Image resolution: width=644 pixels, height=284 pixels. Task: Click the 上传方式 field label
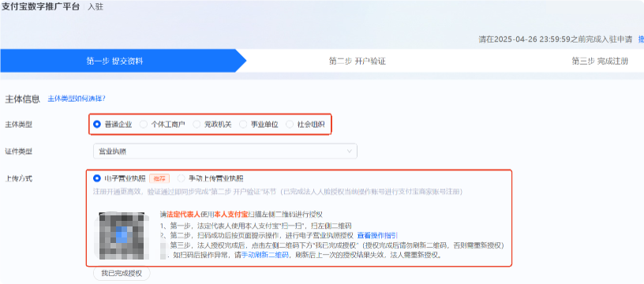[18, 178]
